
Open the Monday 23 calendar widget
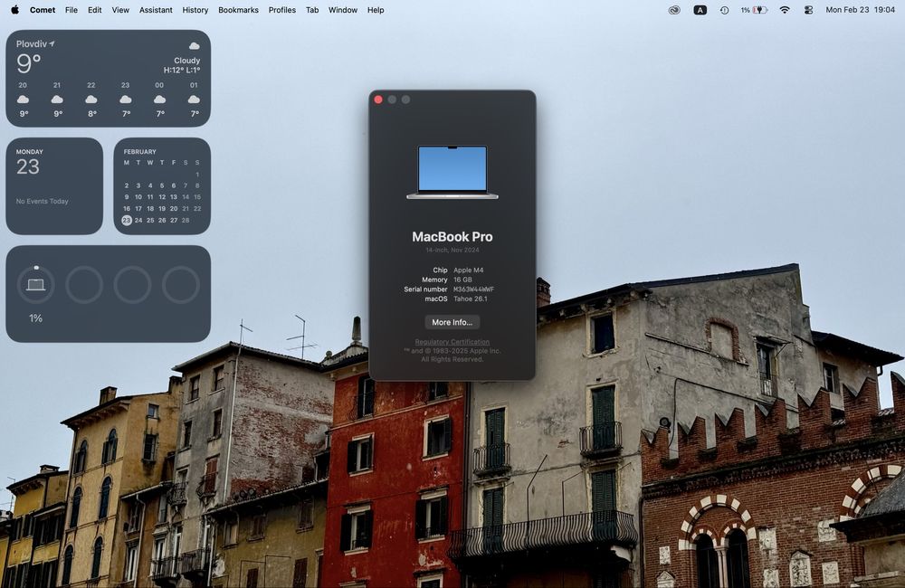tap(54, 185)
